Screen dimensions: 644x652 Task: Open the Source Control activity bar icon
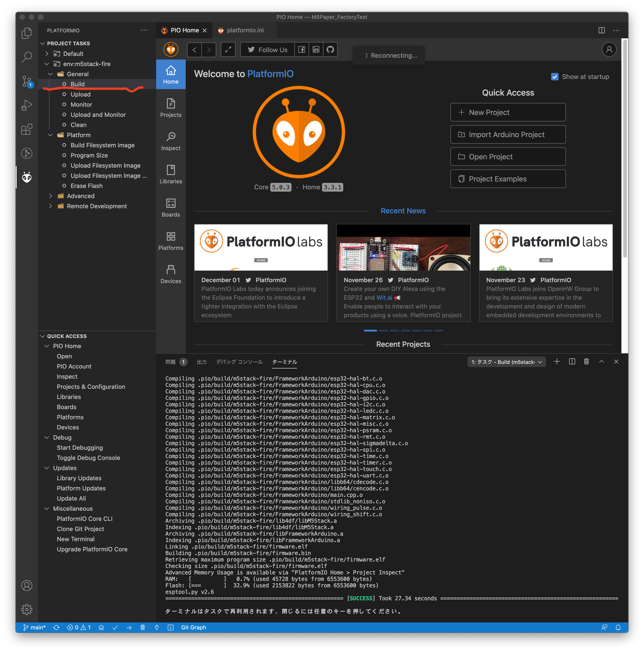(27, 81)
